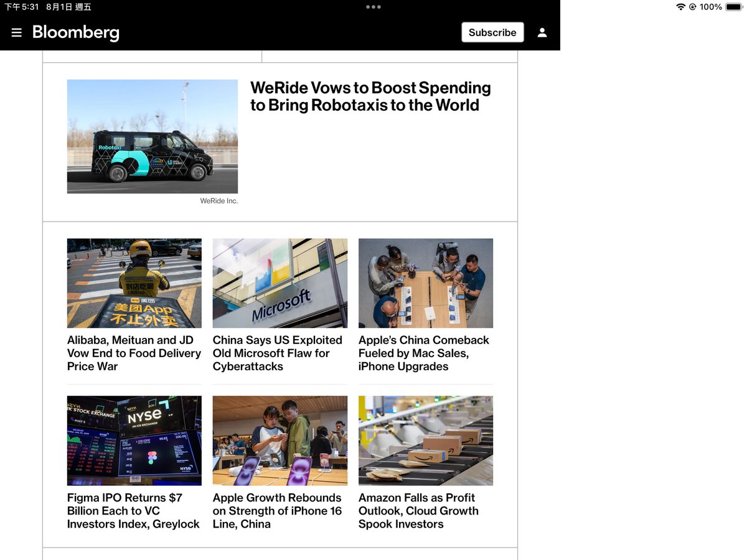Open the user account profile icon
The image size is (747, 560).
point(542,32)
